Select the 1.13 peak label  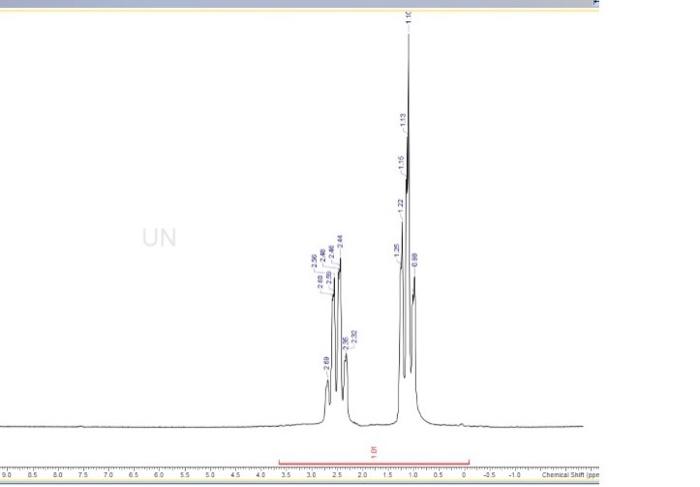403,120
